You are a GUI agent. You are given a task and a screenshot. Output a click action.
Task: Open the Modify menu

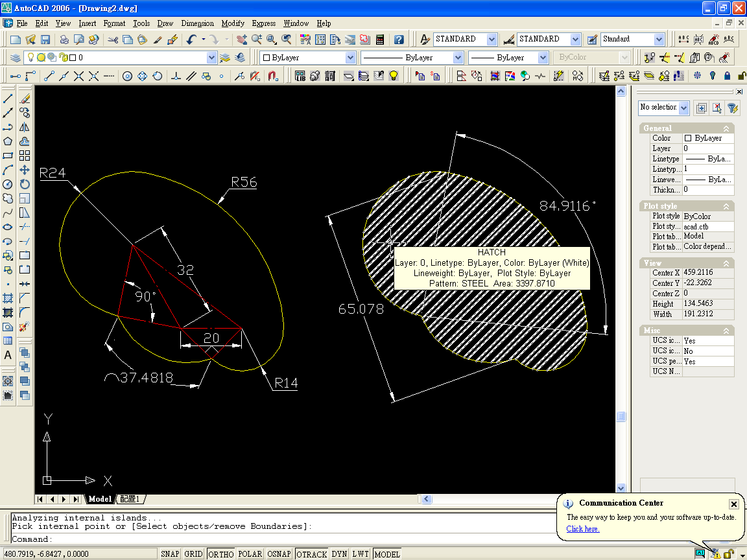(233, 23)
